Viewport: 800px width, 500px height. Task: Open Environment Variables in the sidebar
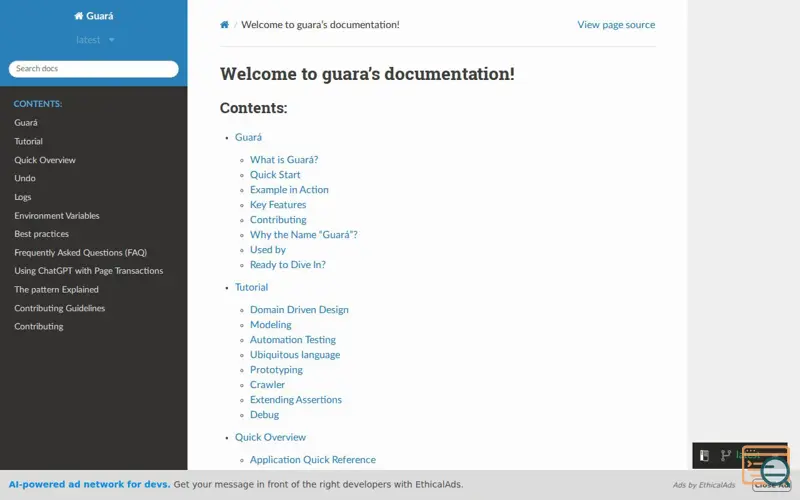[57, 215]
